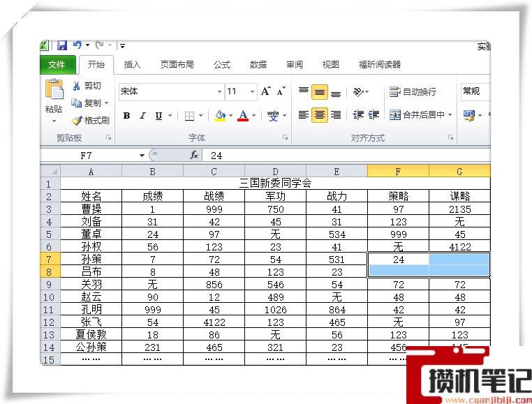Click the accounting currency format icon
Screen dimensions: 532x404
pyautogui.click(x=469, y=116)
